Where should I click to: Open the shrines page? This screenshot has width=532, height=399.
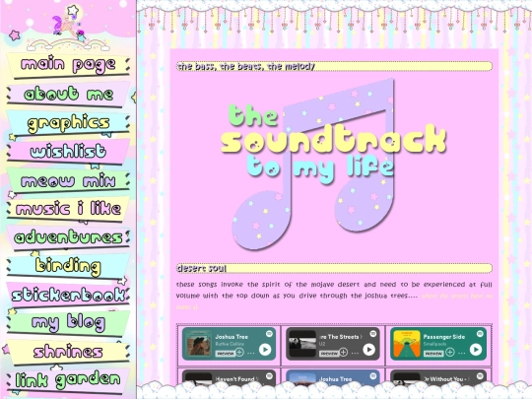(68, 352)
